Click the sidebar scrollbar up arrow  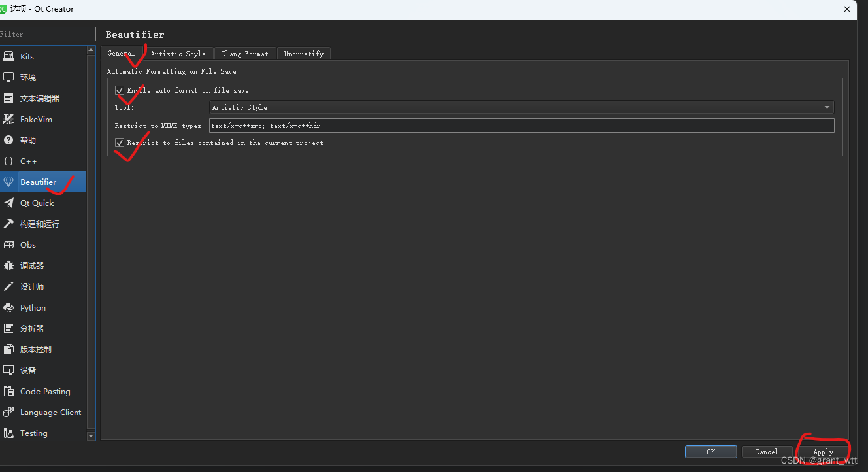click(91, 50)
